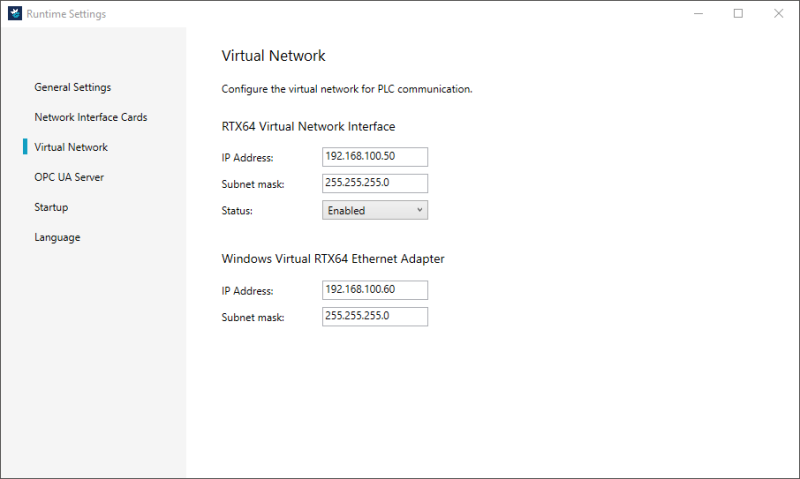Screen dimensions: 800x479
Task: Go to Network Interface Cards section
Action: coord(90,117)
